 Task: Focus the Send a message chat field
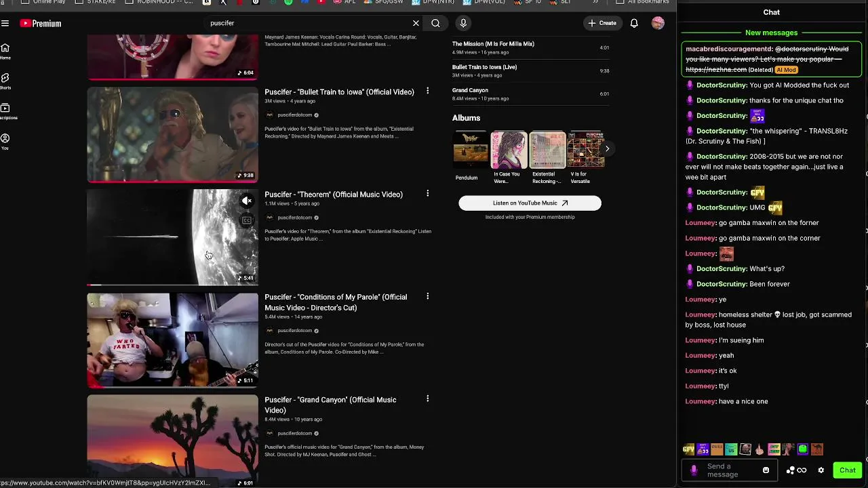click(730, 470)
